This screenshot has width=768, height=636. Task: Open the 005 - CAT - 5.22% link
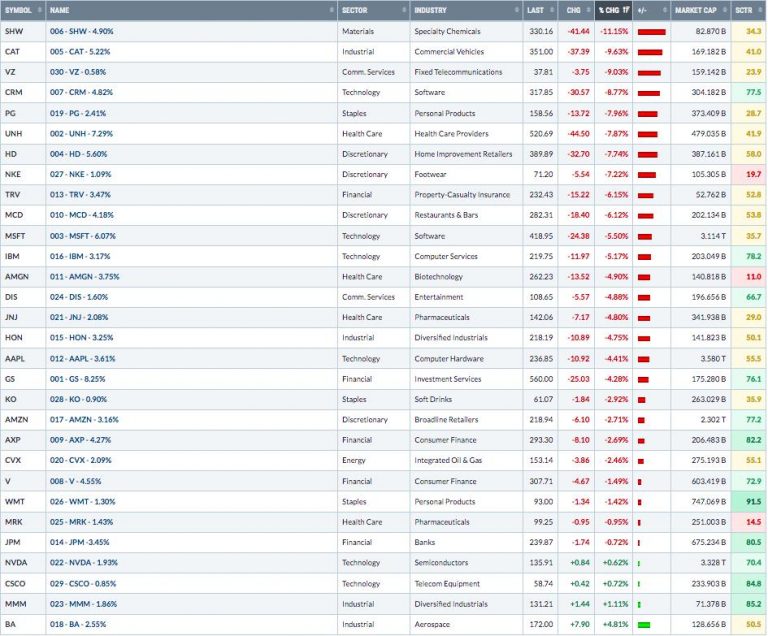tap(80, 51)
